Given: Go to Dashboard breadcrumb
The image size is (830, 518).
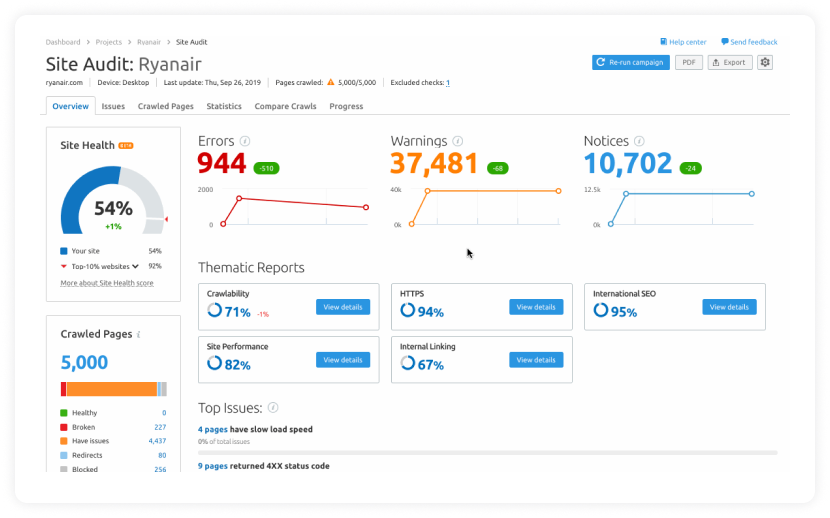Looking at the screenshot, I should pos(63,42).
